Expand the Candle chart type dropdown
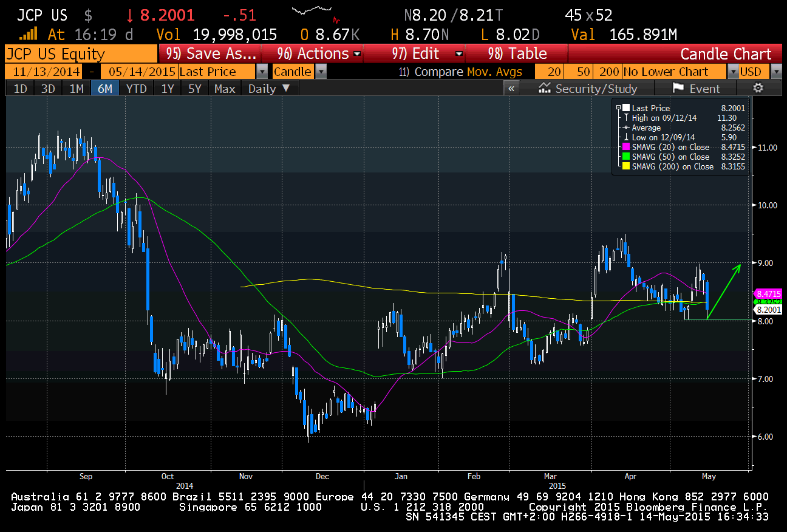Screen dimensions: 787x532 pos(321,72)
